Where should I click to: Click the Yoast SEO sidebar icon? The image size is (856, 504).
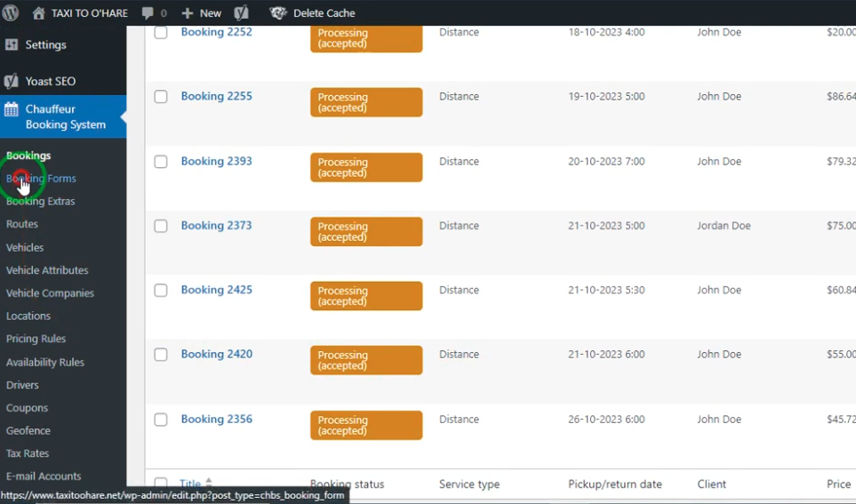[12, 81]
